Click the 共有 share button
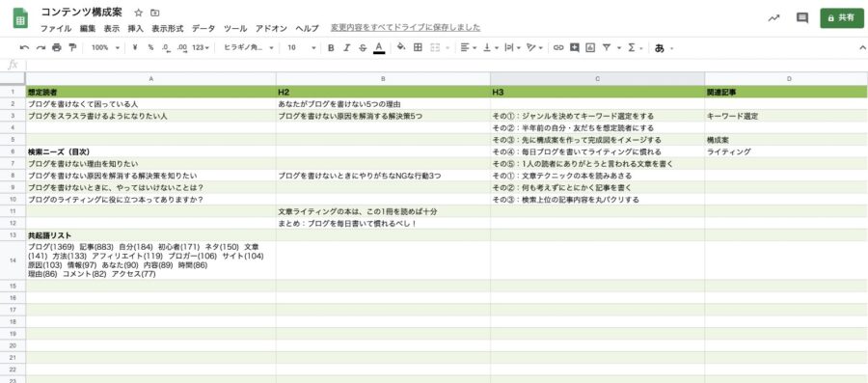 coord(841,18)
